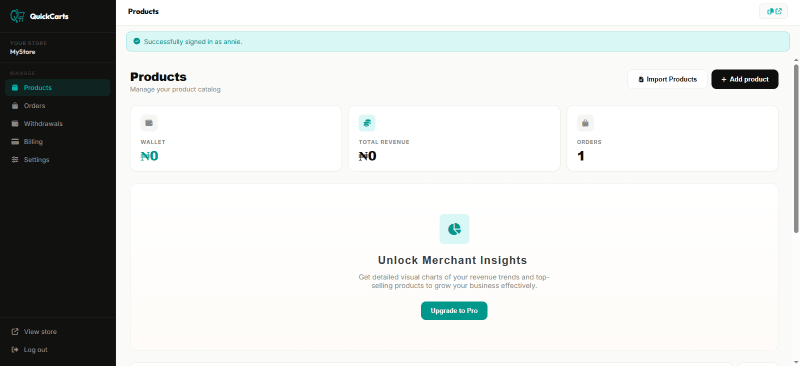The width and height of the screenshot is (800, 366).
Task: Open Settings from the sidebar
Action: (x=58, y=160)
